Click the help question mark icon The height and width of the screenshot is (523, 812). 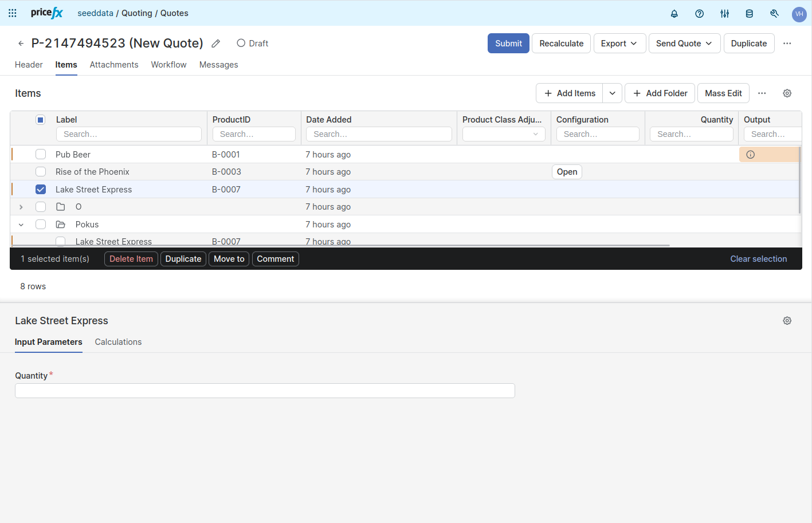(x=699, y=14)
